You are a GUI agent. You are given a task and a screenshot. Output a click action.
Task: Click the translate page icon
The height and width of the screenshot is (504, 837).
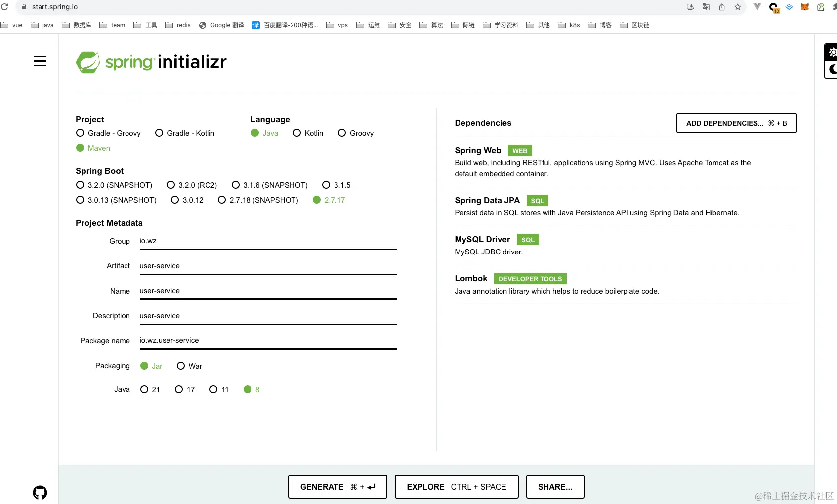[706, 7]
